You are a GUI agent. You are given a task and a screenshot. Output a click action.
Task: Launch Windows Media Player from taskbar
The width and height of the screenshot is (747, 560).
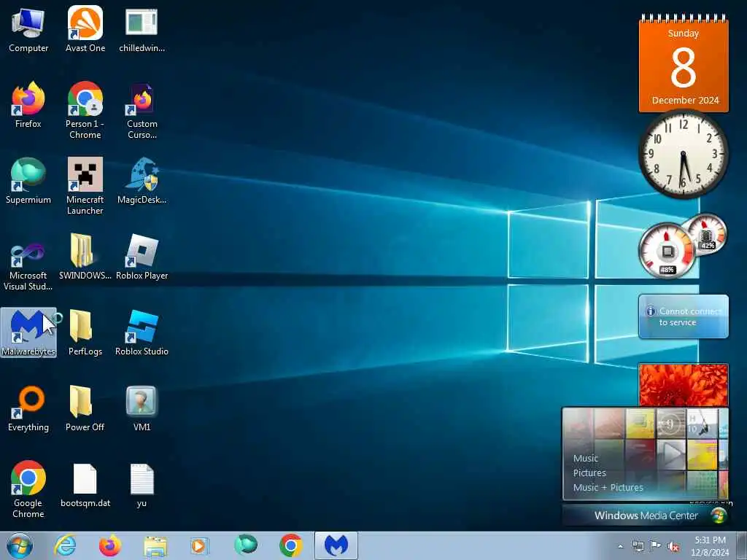point(200,545)
